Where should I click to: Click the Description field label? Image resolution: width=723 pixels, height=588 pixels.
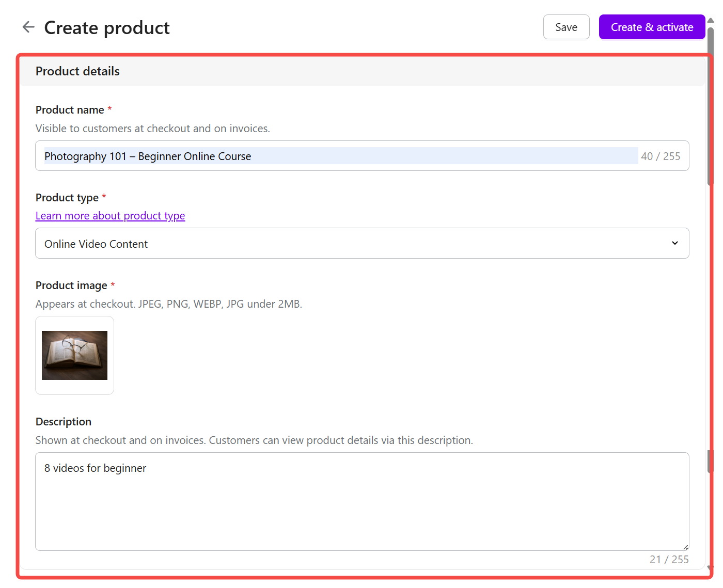pyautogui.click(x=64, y=422)
